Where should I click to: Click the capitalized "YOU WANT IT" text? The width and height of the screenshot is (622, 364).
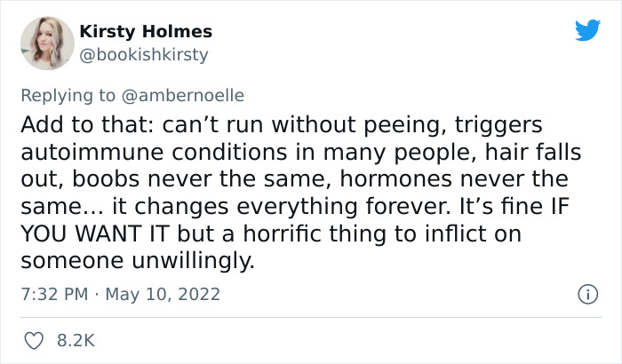click(x=98, y=235)
